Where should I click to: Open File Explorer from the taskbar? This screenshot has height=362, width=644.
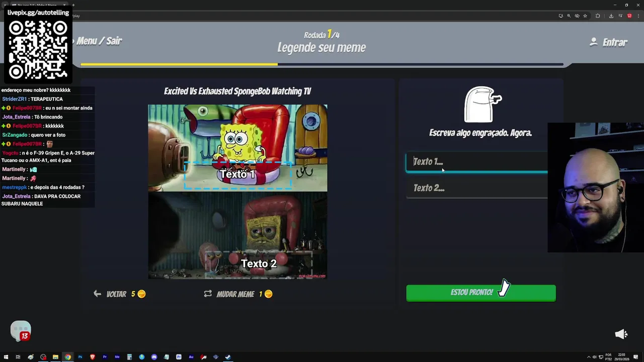55,357
